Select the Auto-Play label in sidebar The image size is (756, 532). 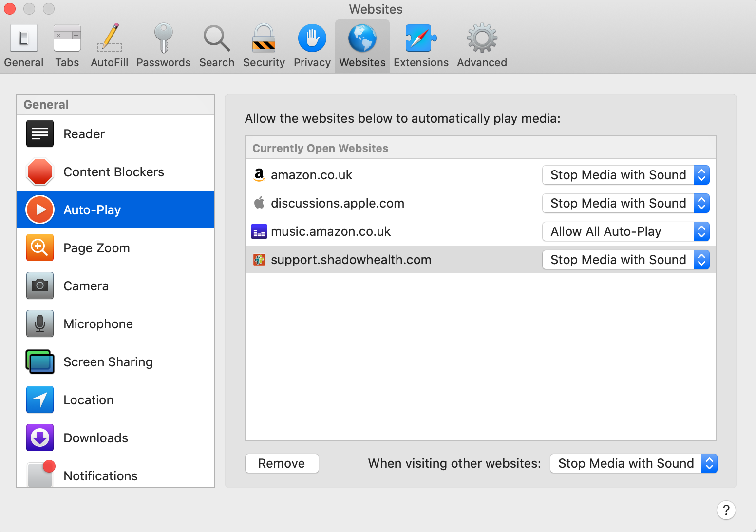[93, 210]
